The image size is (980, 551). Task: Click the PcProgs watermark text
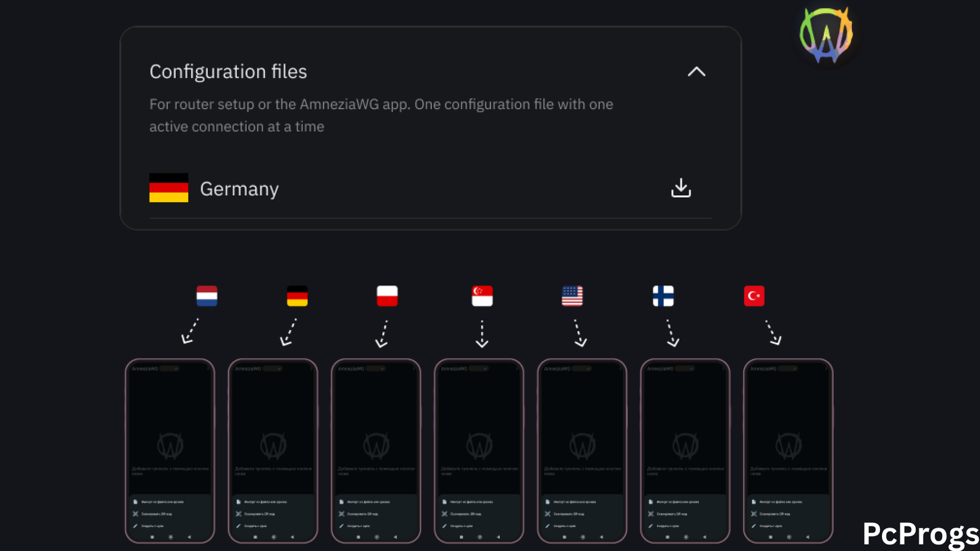921,534
